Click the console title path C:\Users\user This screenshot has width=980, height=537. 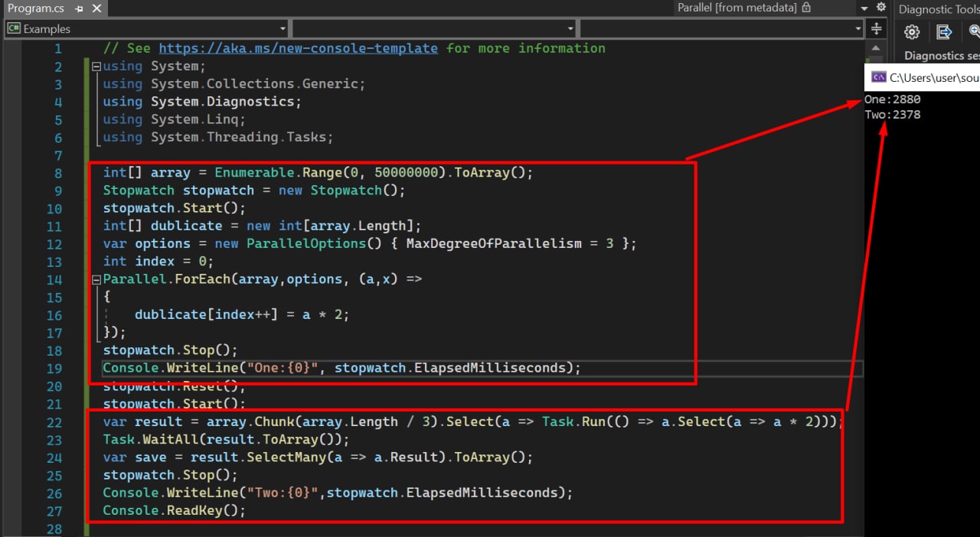934,78
